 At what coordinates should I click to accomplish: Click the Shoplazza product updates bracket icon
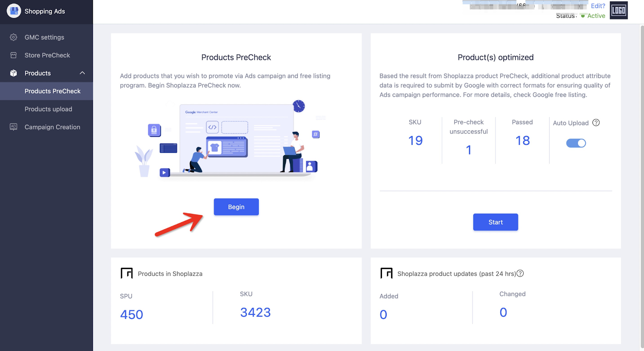point(386,273)
